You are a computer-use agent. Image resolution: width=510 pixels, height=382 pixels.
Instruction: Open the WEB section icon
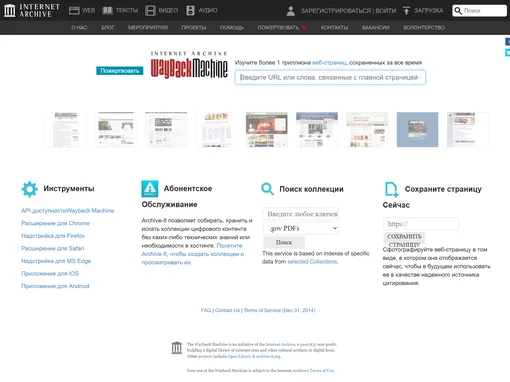74,11
